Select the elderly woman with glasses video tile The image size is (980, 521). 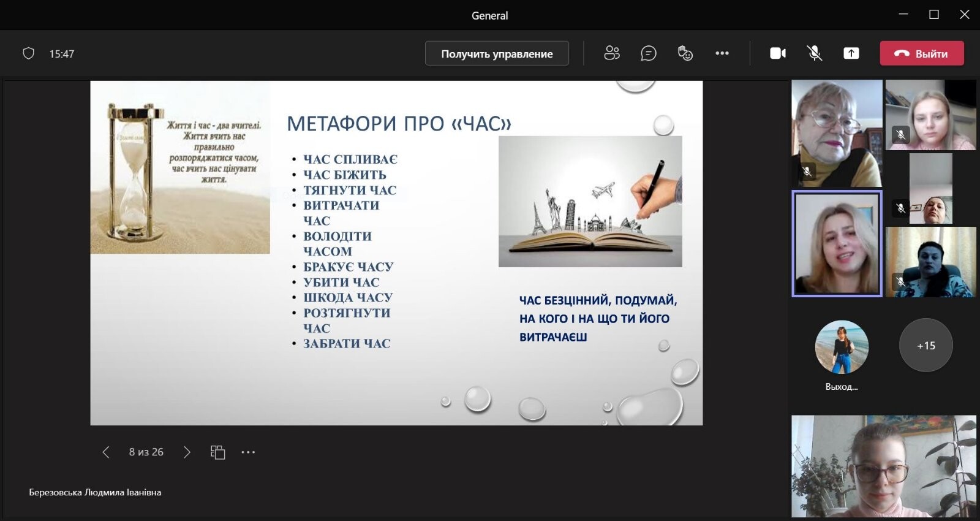[837, 134]
